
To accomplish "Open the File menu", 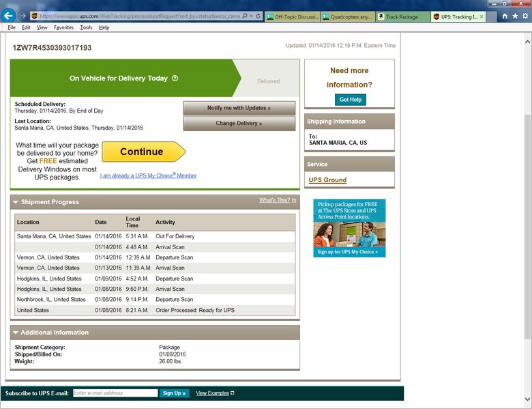I will [12, 27].
